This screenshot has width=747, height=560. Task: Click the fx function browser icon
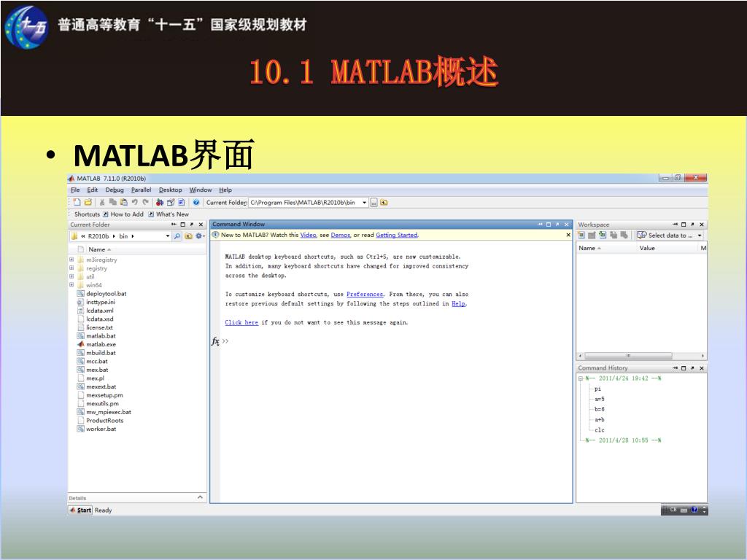click(215, 341)
